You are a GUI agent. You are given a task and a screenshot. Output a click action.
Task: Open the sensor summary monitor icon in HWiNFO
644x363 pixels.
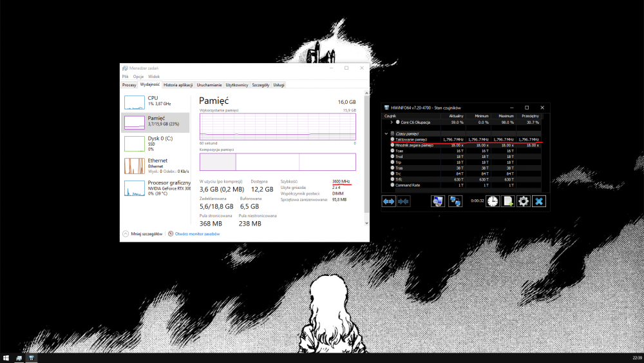pyautogui.click(x=438, y=201)
